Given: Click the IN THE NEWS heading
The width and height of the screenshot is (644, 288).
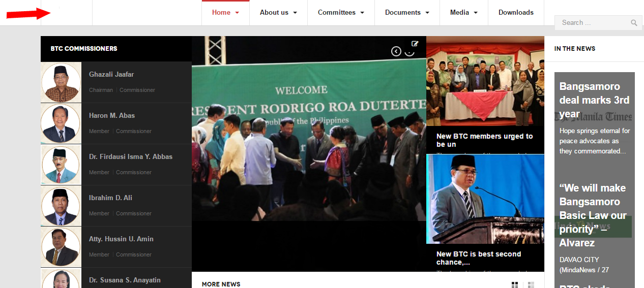Looking at the screenshot, I should 575,49.
